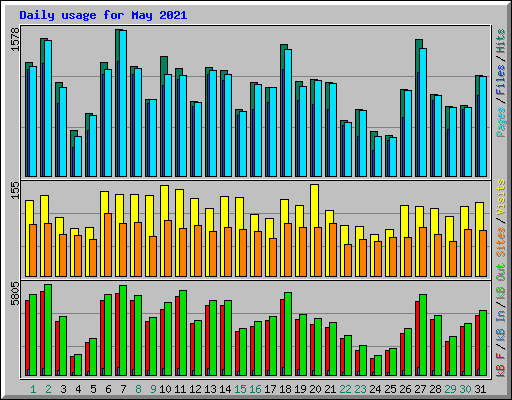Screen dimensions: 512x400
Task: Click the green kB Out bar for day 2
Action: [48, 330]
